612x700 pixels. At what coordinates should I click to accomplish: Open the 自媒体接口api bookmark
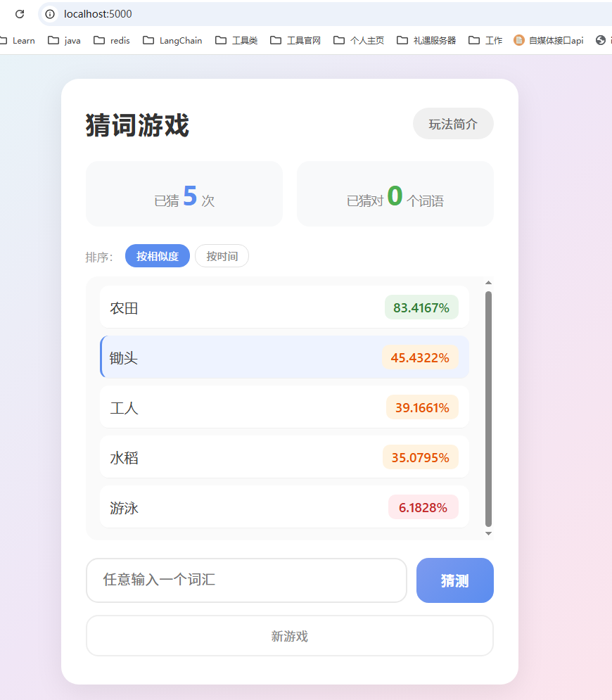coord(549,40)
